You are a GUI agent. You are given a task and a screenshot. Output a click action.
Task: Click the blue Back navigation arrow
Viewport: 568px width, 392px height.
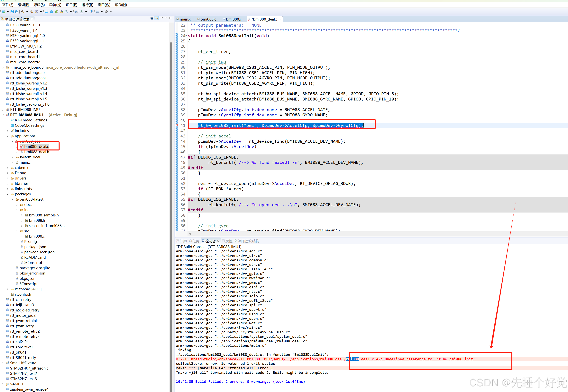click(97, 12)
